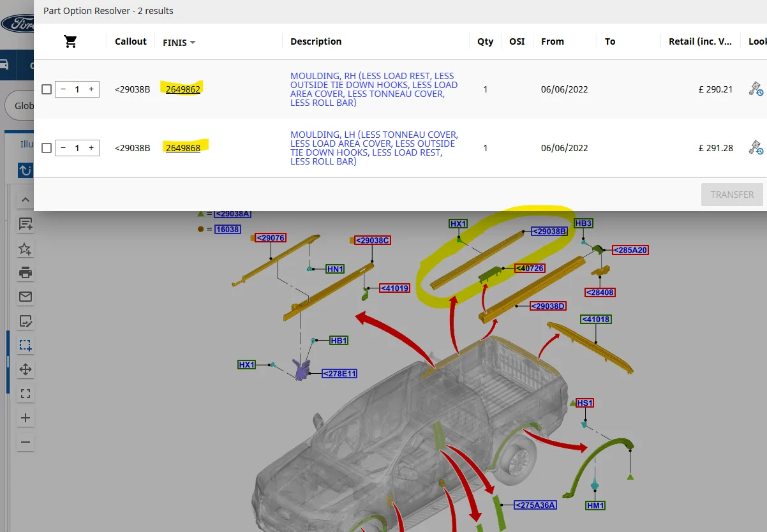
Task: Collapse the toolbar with the up chevron
Action: coord(26,200)
